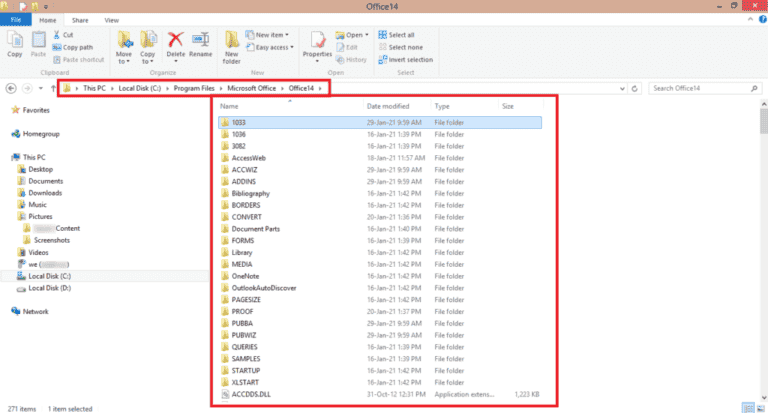Viewport: 768px width, 413px height.
Task: Open the Copy to dropdown
Action: click(x=149, y=44)
